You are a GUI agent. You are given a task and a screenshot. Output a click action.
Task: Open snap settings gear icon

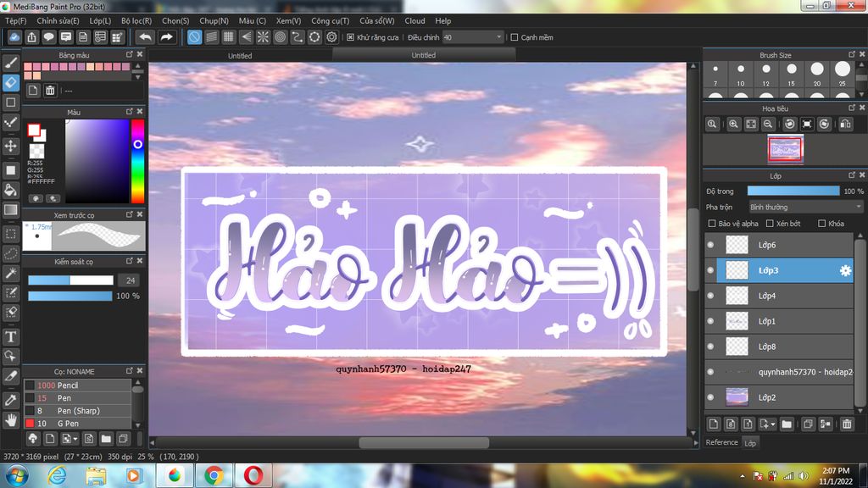331,37
